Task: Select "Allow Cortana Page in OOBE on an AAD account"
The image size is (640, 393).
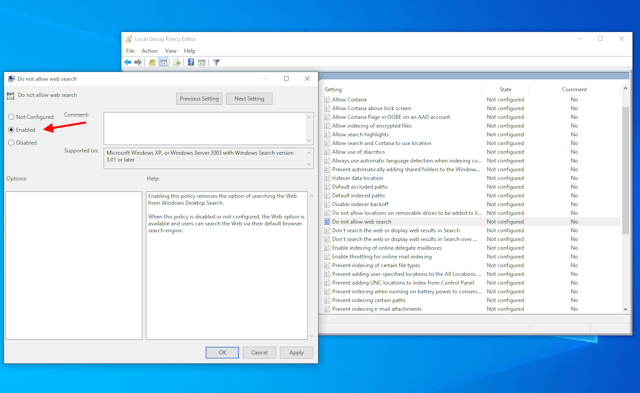Action: pyautogui.click(x=391, y=117)
